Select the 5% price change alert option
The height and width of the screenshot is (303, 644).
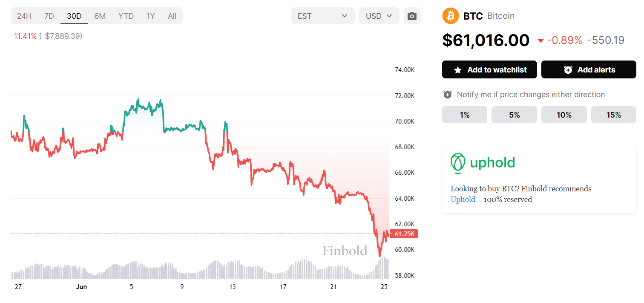pyautogui.click(x=514, y=114)
